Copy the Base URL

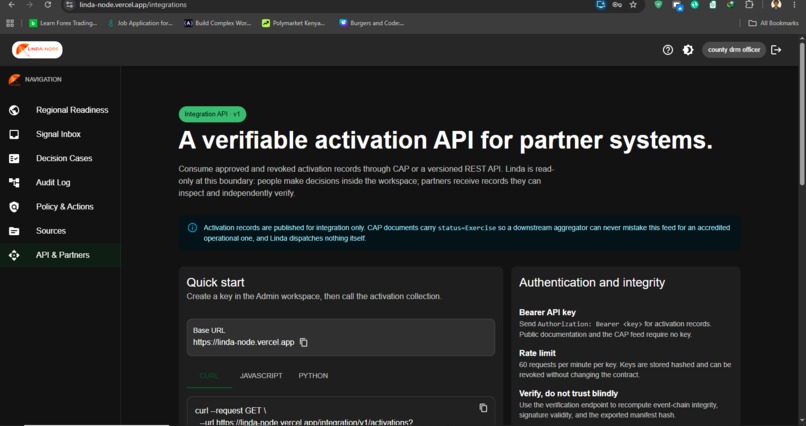click(x=304, y=342)
